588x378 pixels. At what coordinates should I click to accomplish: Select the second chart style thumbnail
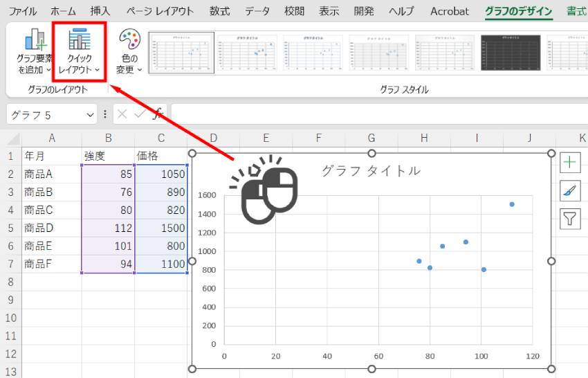(247, 53)
